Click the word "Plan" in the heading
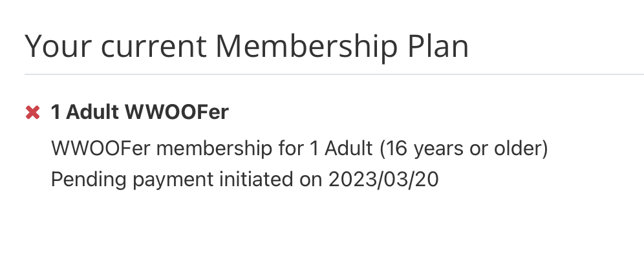The height and width of the screenshot is (256, 644). 438,47
